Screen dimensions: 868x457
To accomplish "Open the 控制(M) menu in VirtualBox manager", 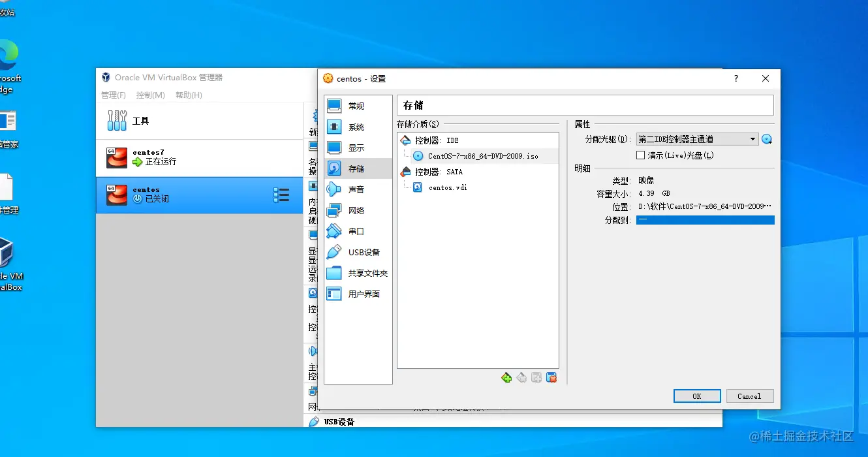I will click(x=150, y=95).
